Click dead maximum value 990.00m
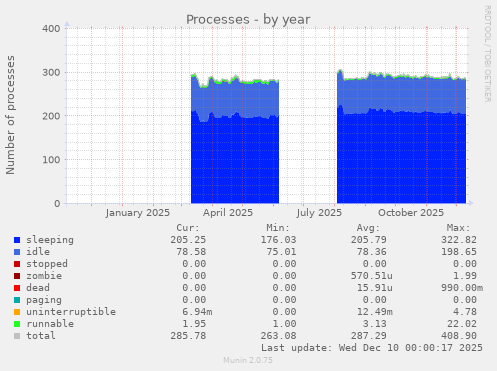497x371 pixels. pyautogui.click(x=462, y=288)
